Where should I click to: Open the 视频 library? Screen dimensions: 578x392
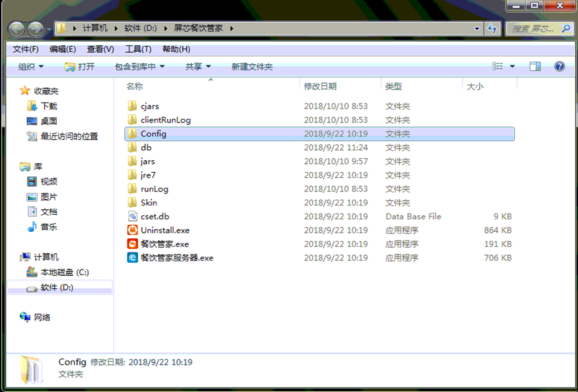point(49,182)
